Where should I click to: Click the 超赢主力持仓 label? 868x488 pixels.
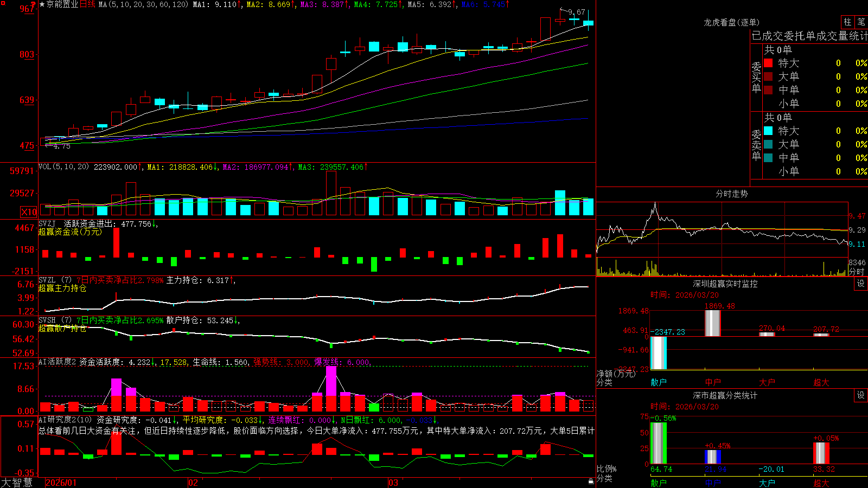click(62, 288)
